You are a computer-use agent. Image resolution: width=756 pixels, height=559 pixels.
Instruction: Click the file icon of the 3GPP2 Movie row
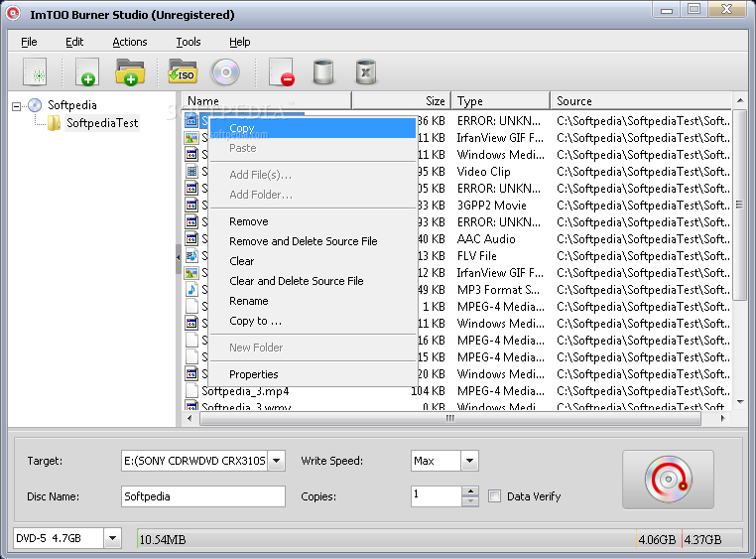[x=191, y=205]
